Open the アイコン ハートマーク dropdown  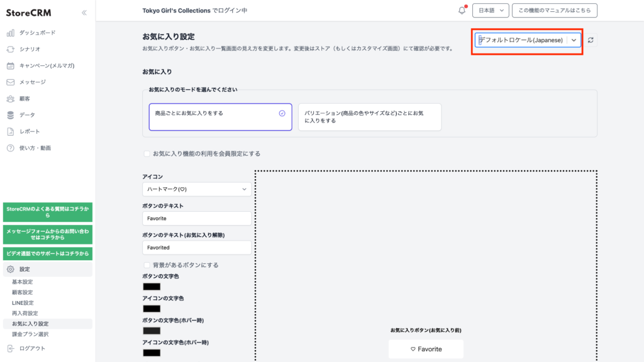[196, 189]
